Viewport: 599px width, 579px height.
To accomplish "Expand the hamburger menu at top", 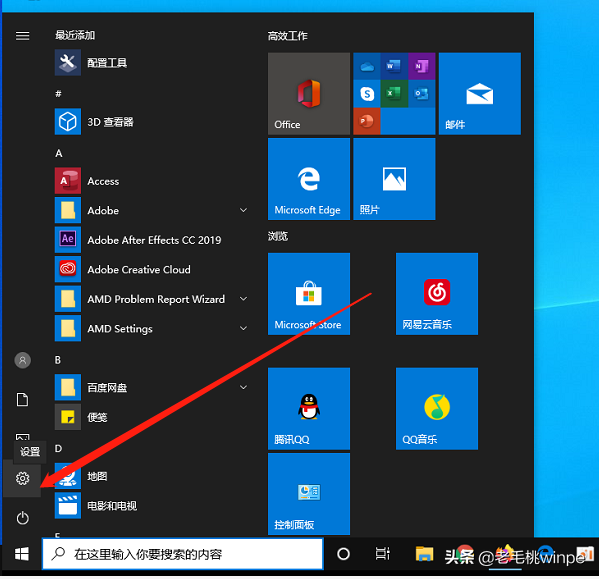I will coord(23,36).
